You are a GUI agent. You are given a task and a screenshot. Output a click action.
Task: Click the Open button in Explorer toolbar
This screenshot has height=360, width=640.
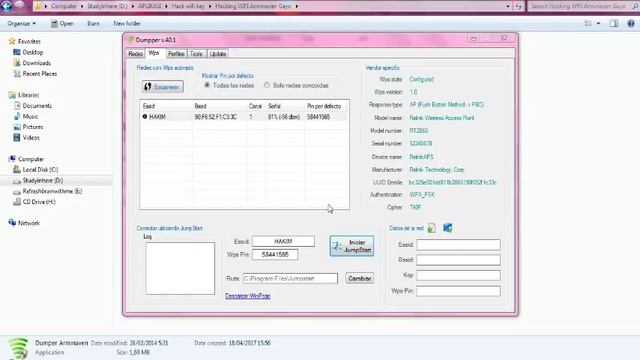pos(62,24)
